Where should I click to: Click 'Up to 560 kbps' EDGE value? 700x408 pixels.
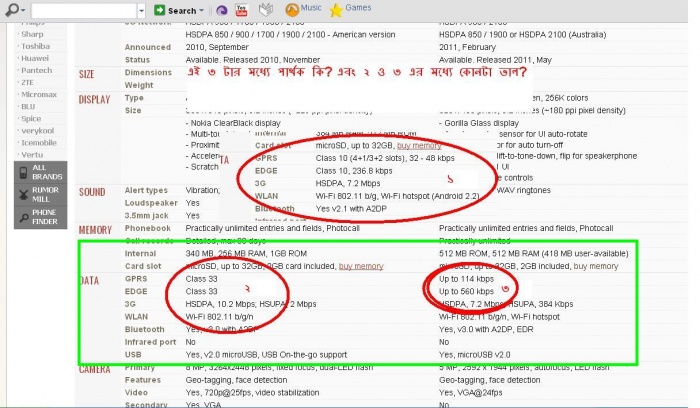coord(467,291)
